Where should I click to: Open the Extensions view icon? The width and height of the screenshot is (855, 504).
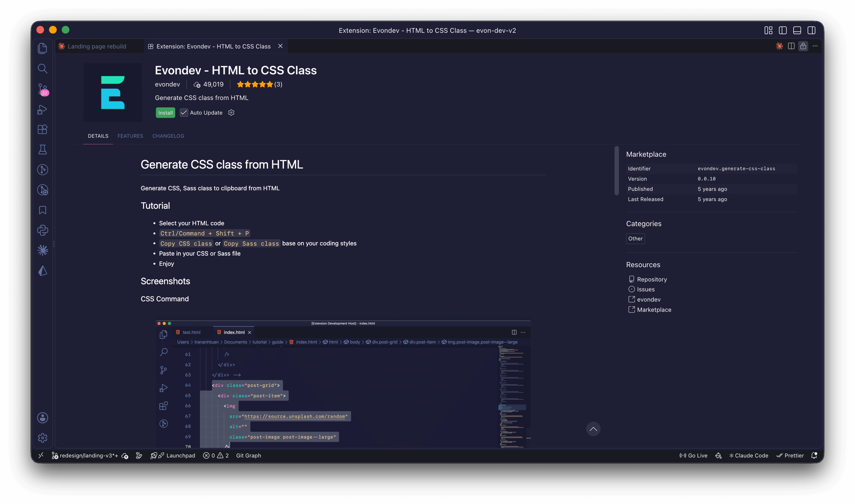click(42, 129)
